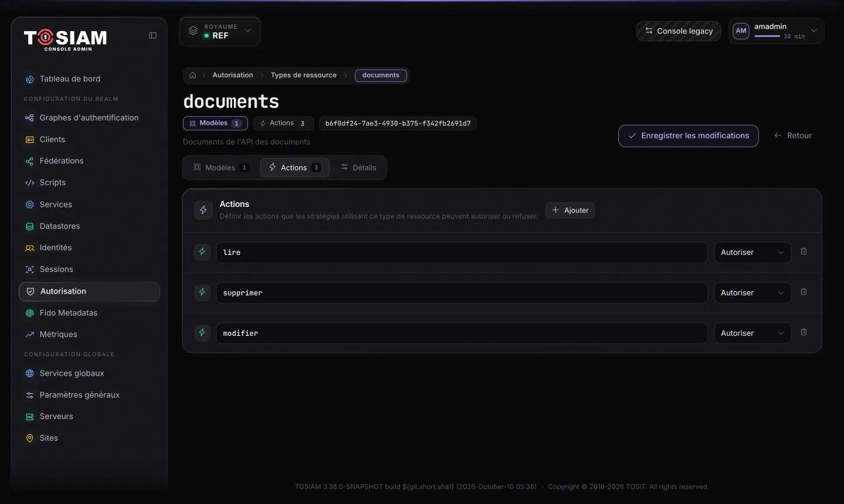Click the lightning icon beside 'modifier'
The image size is (844, 504).
pyautogui.click(x=202, y=333)
